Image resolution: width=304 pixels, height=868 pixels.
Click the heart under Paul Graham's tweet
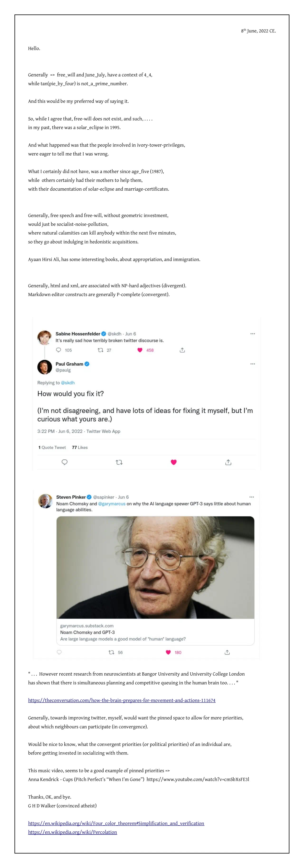click(x=174, y=462)
